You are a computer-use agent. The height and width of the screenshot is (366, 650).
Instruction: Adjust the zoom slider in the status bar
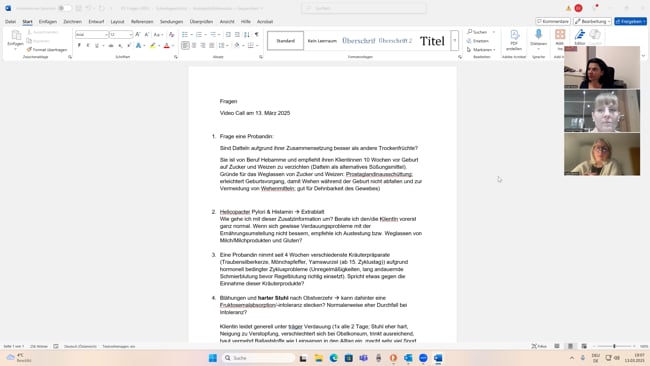[614, 346]
